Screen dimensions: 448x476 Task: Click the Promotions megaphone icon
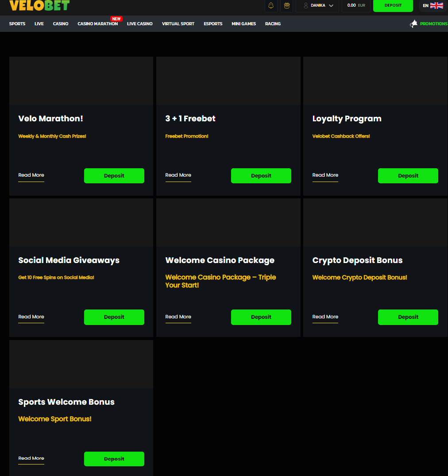[x=414, y=24]
